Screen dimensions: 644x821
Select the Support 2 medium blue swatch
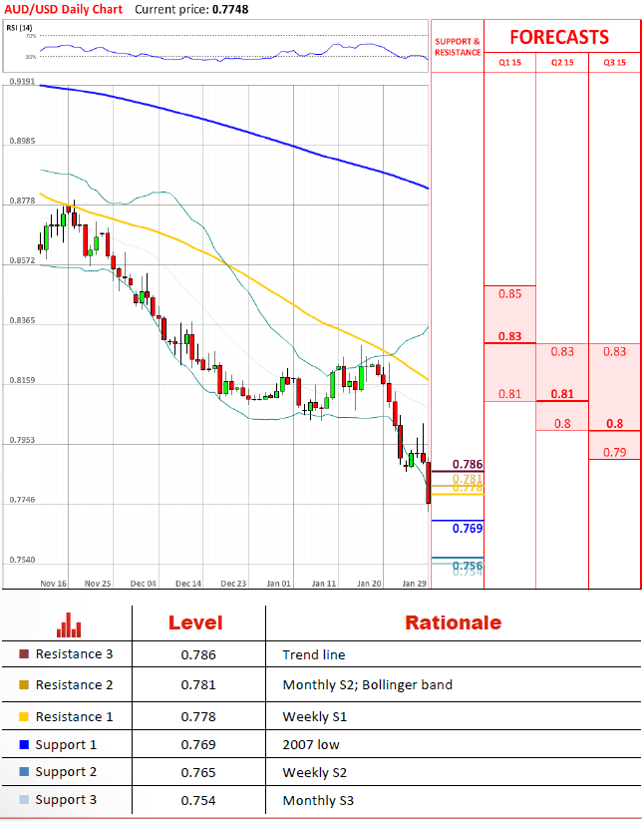coord(24,772)
